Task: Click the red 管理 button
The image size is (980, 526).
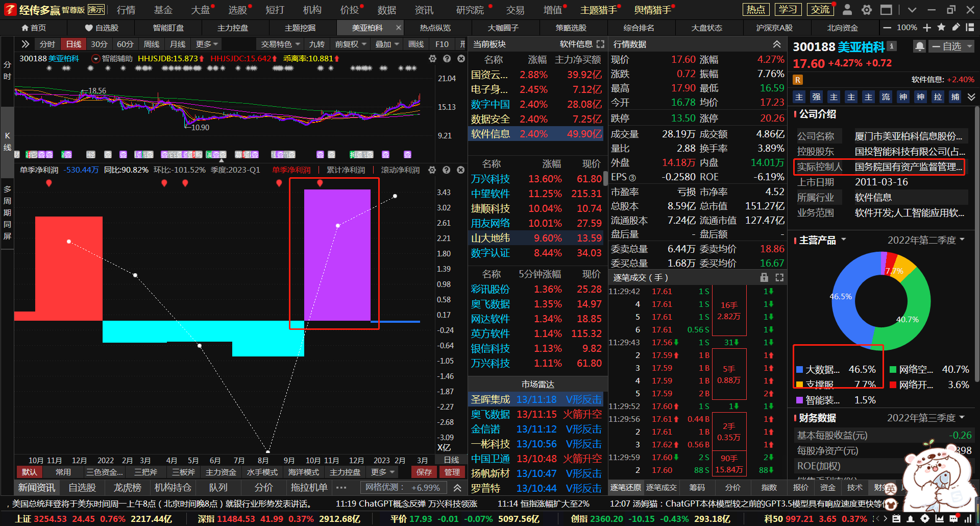Action: tap(452, 472)
